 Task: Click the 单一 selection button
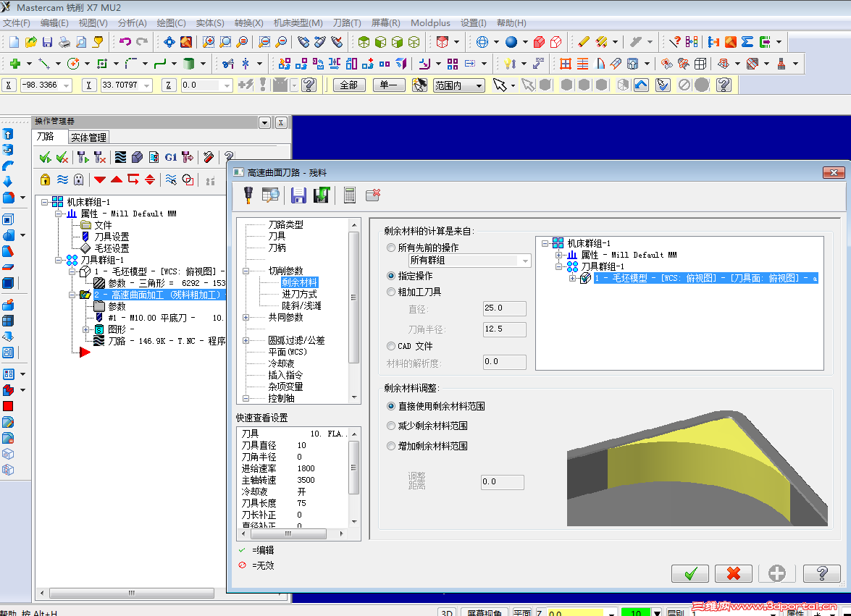(389, 85)
